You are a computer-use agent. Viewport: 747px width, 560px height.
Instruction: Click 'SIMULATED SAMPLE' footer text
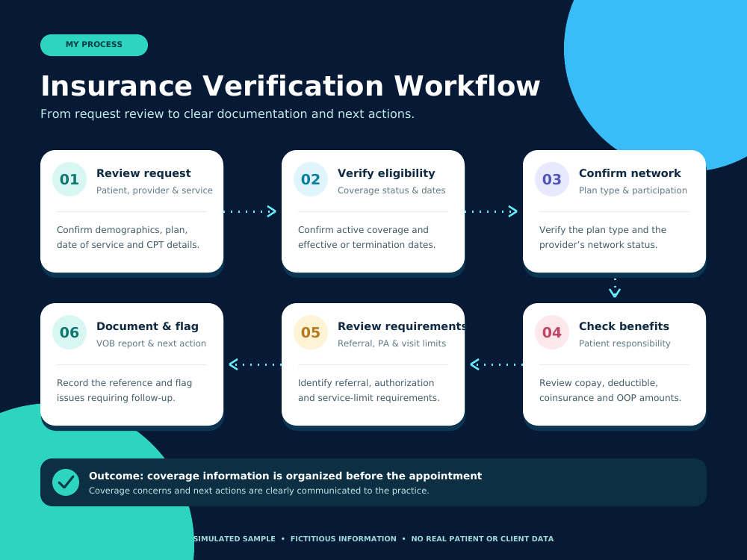tap(235, 539)
